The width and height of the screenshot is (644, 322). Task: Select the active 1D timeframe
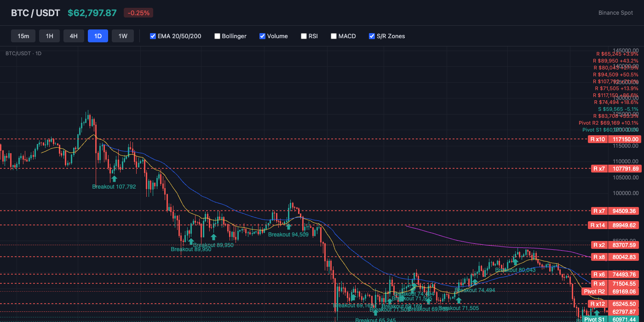(x=98, y=36)
